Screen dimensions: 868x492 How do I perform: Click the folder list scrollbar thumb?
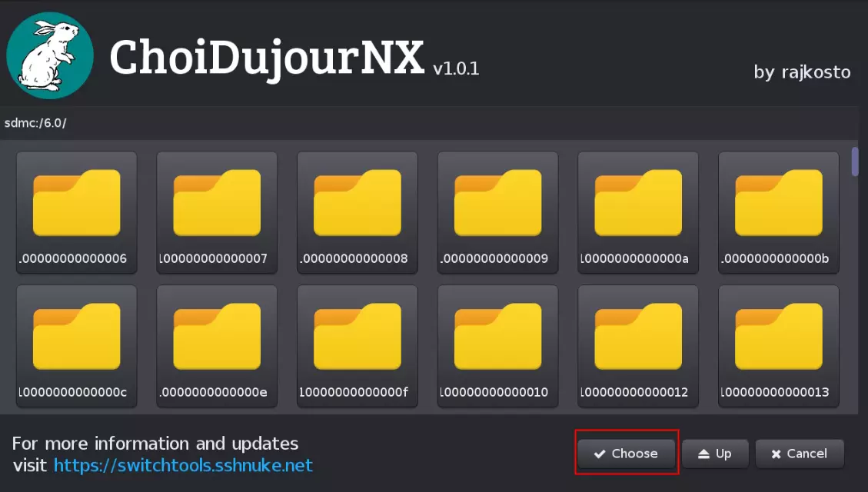855,161
